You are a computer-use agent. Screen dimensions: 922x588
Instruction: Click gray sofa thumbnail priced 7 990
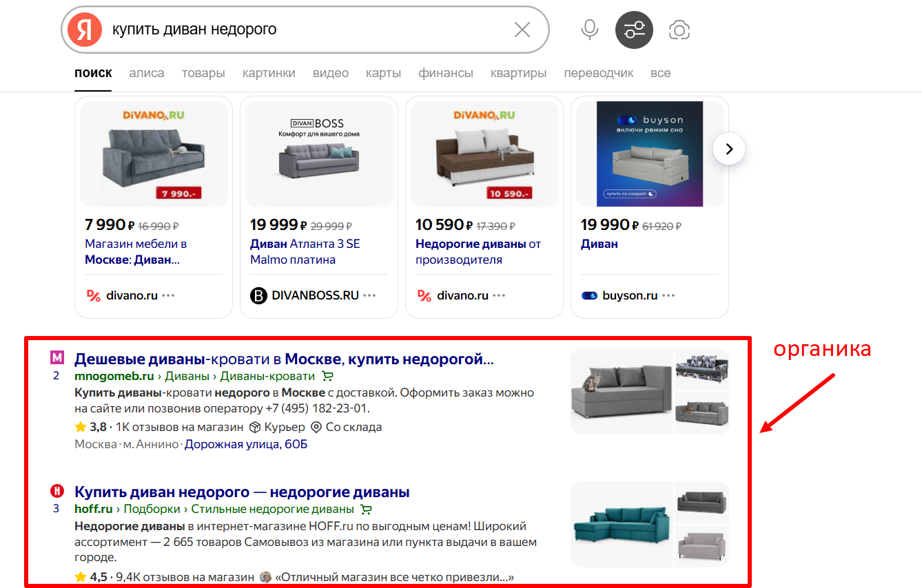click(x=154, y=154)
